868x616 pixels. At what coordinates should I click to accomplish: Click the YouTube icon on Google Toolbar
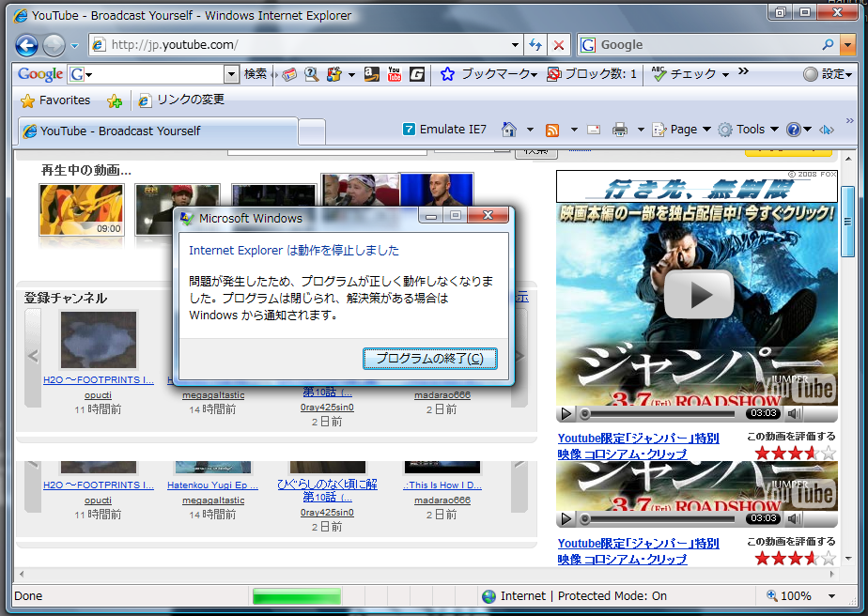[x=395, y=73]
